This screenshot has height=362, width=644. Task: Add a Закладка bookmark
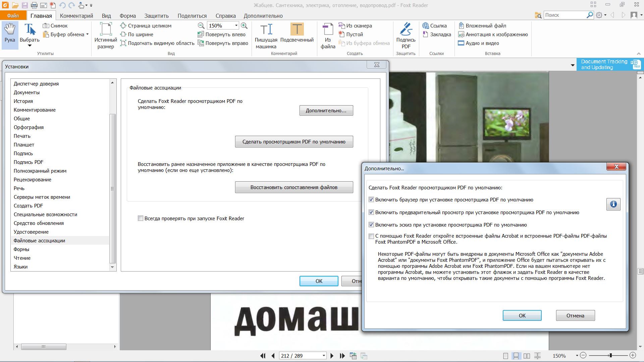pyautogui.click(x=437, y=34)
